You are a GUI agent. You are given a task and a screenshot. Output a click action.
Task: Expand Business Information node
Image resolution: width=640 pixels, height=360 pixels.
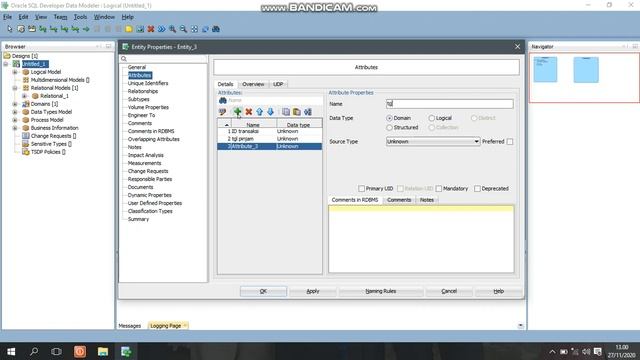click(15, 128)
